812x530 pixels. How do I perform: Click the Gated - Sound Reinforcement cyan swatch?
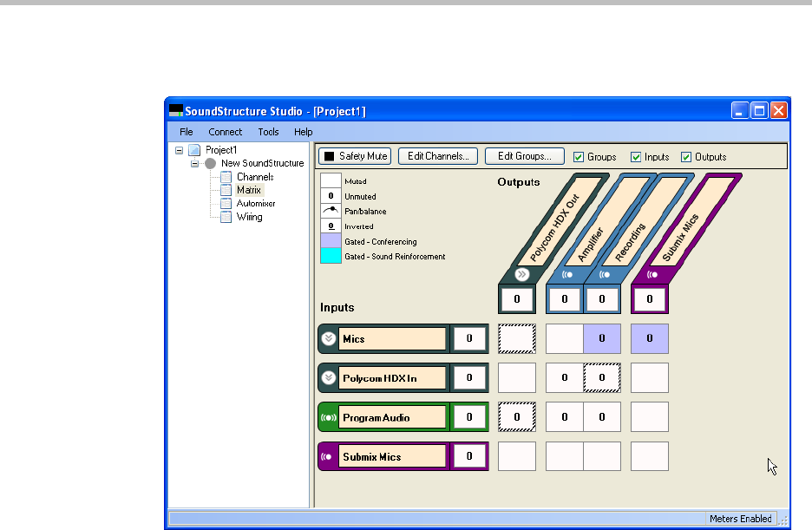coord(331,256)
